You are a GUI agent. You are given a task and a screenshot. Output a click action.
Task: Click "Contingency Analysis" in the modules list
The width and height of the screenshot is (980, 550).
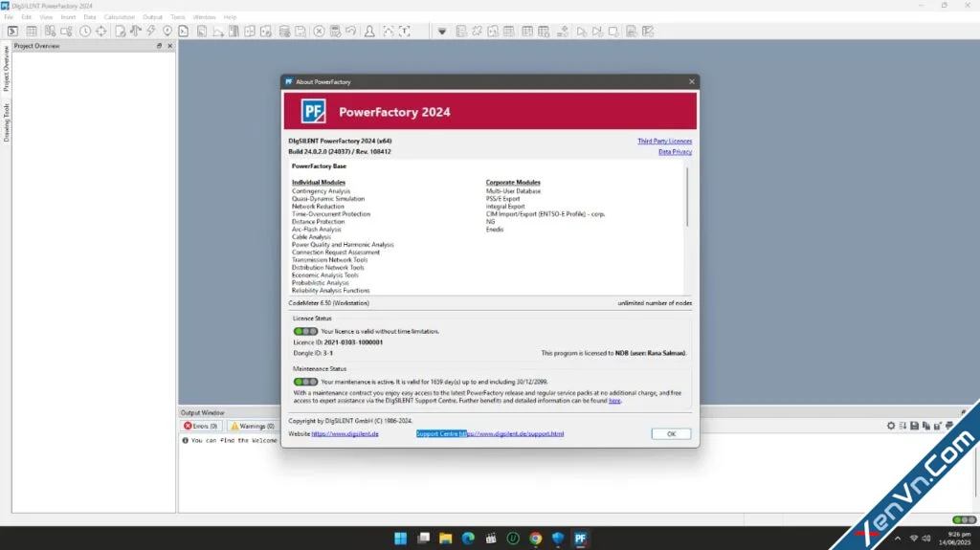[321, 191]
